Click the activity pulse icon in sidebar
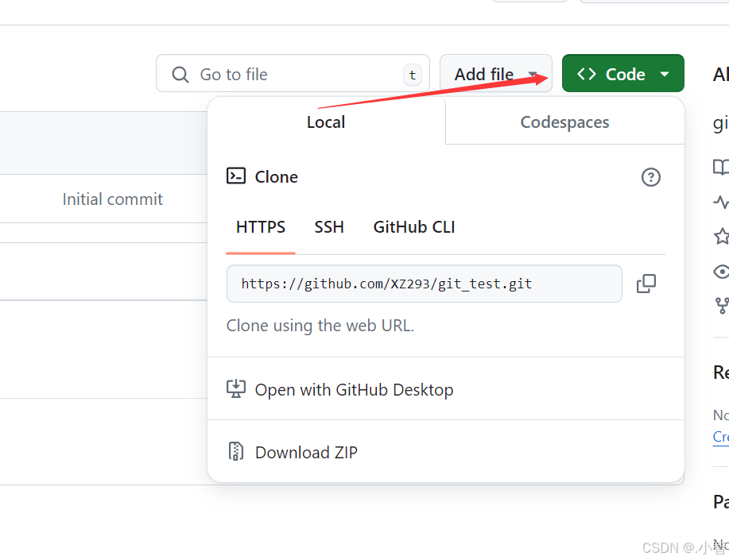 tap(721, 202)
